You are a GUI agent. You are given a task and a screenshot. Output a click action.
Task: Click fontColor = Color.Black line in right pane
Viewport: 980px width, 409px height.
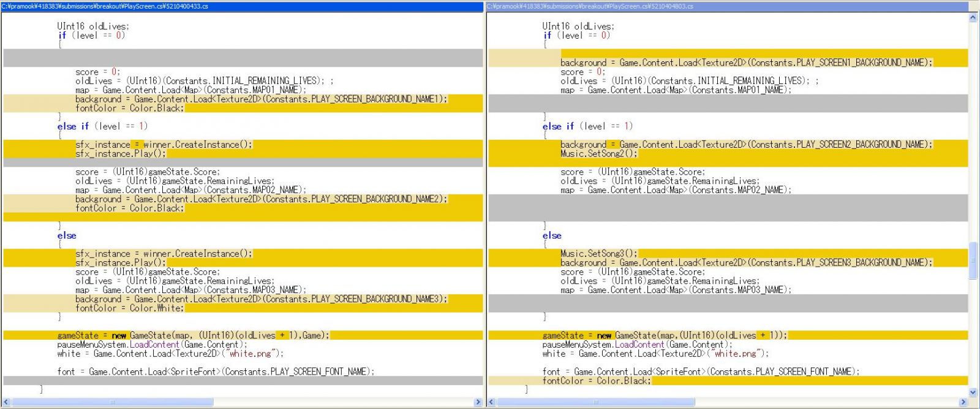coord(596,381)
